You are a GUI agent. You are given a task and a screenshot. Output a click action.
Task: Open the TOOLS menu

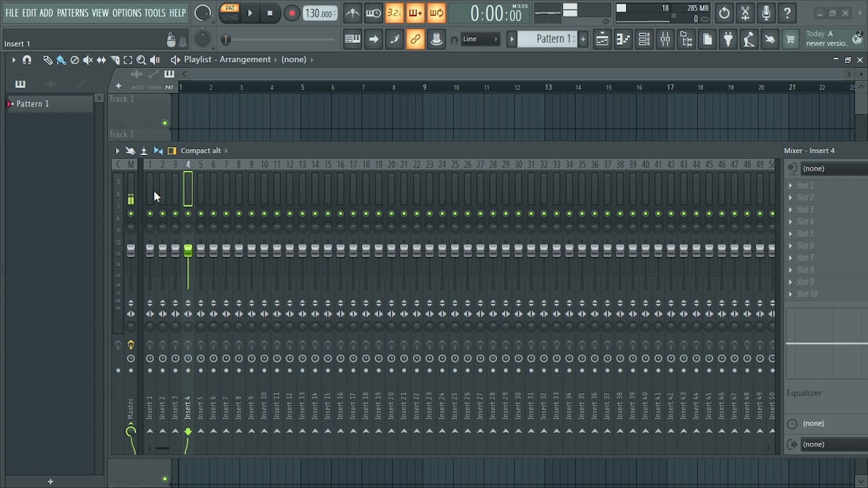click(x=155, y=13)
